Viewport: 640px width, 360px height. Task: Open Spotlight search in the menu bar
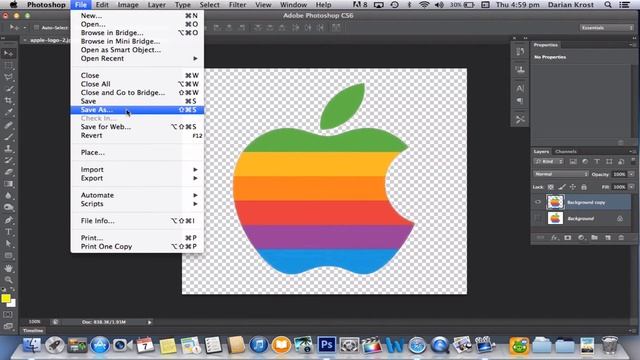(608, 5)
